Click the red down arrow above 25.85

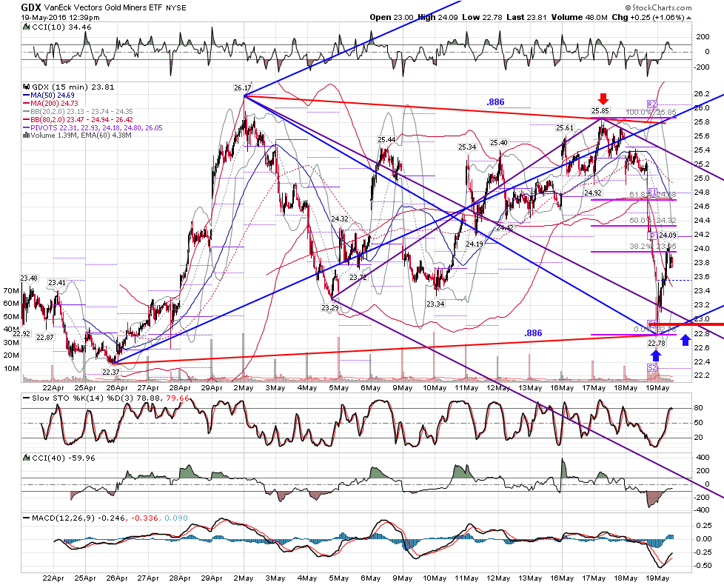pos(603,98)
